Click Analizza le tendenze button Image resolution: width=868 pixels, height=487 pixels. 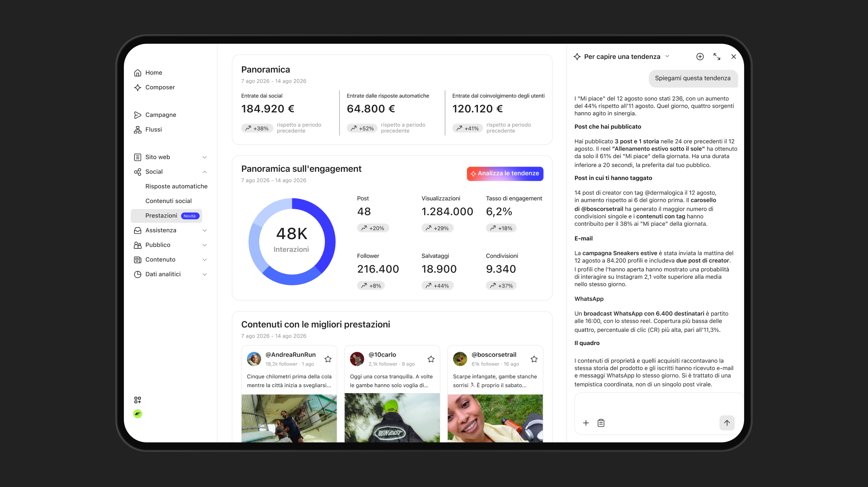click(x=505, y=173)
